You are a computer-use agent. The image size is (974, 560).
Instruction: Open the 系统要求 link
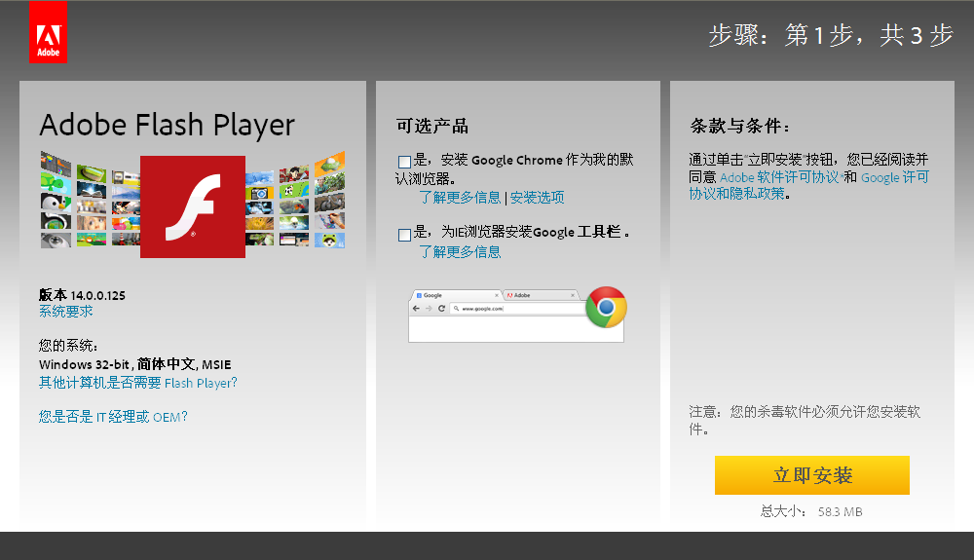click(x=66, y=312)
